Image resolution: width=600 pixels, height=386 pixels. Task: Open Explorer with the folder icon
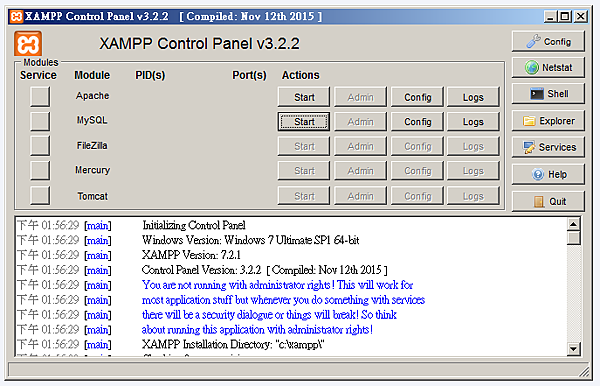tap(548, 121)
